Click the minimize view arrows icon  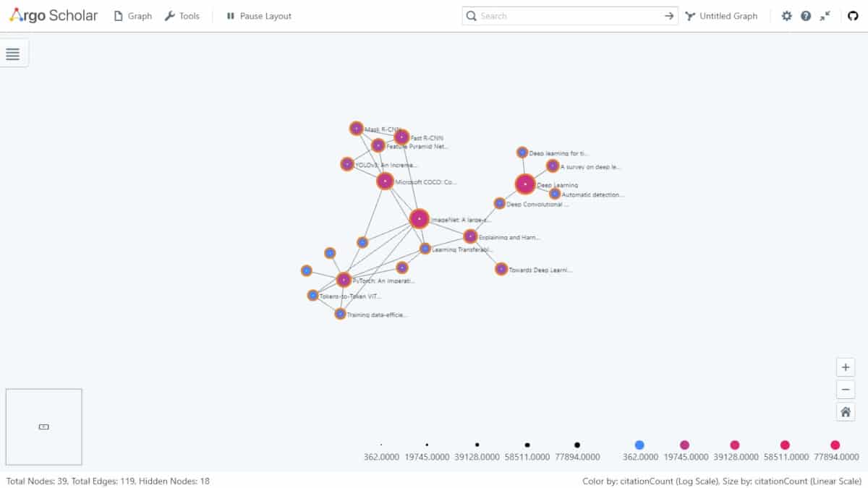825,16
